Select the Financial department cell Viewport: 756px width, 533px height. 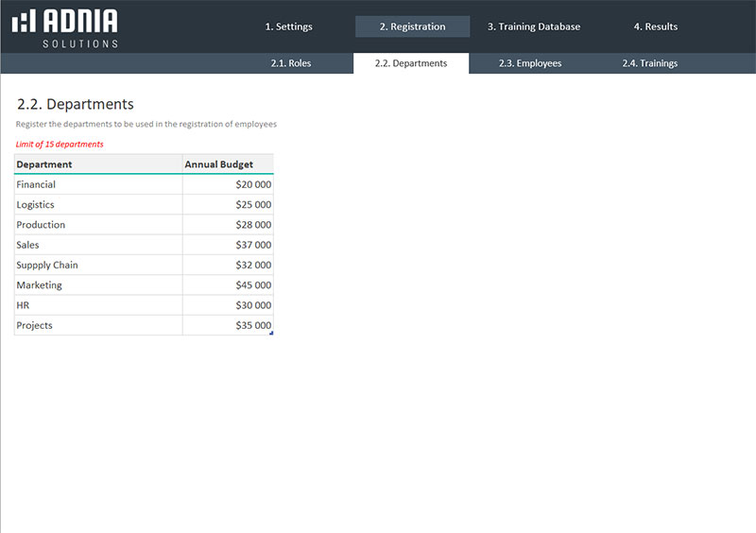[97, 185]
